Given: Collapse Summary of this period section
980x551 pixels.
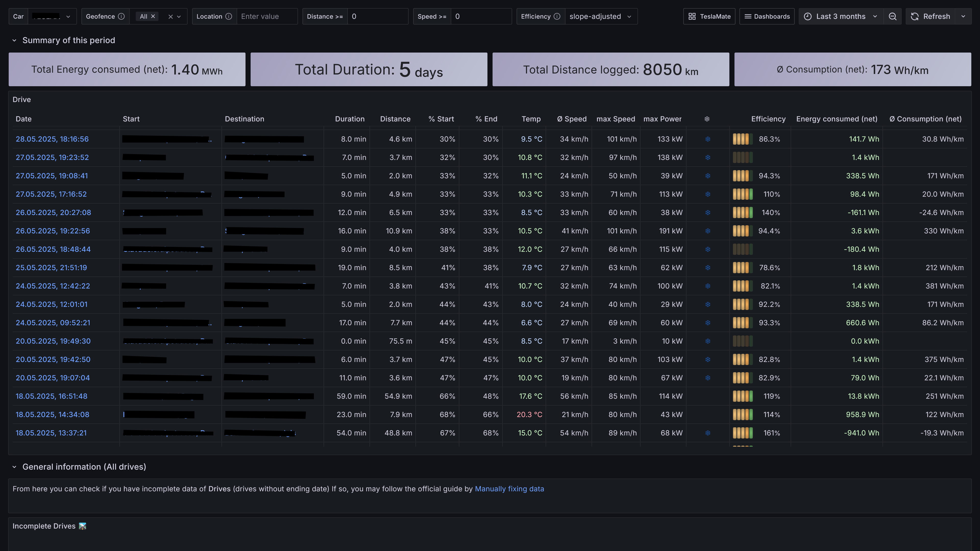Looking at the screenshot, I should pos(15,40).
